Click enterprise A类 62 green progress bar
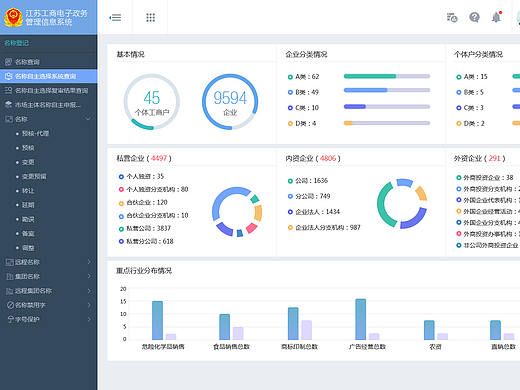520x390 pixels. [x=387, y=76]
